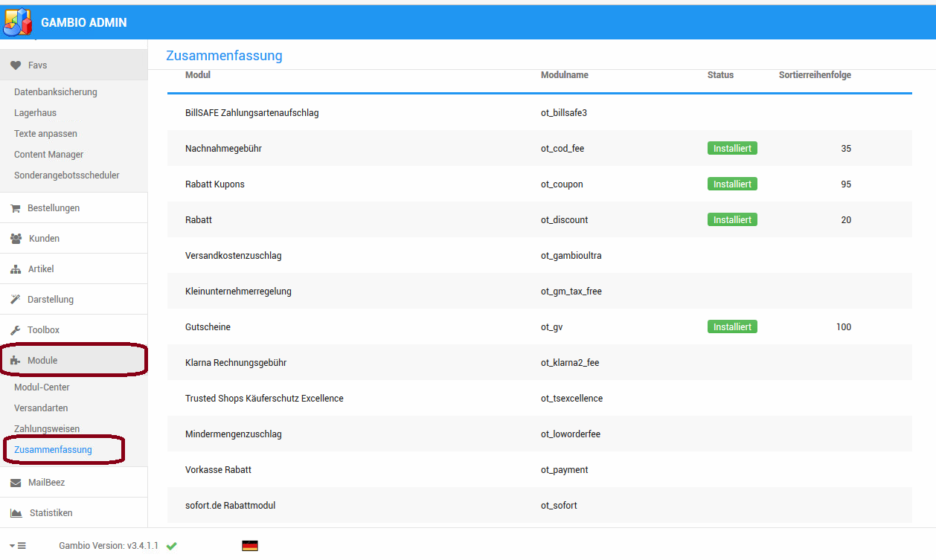Toggle the sidebar menu dropdown at bottom left
The height and width of the screenshot is (560, 936).
coord(18,546)
